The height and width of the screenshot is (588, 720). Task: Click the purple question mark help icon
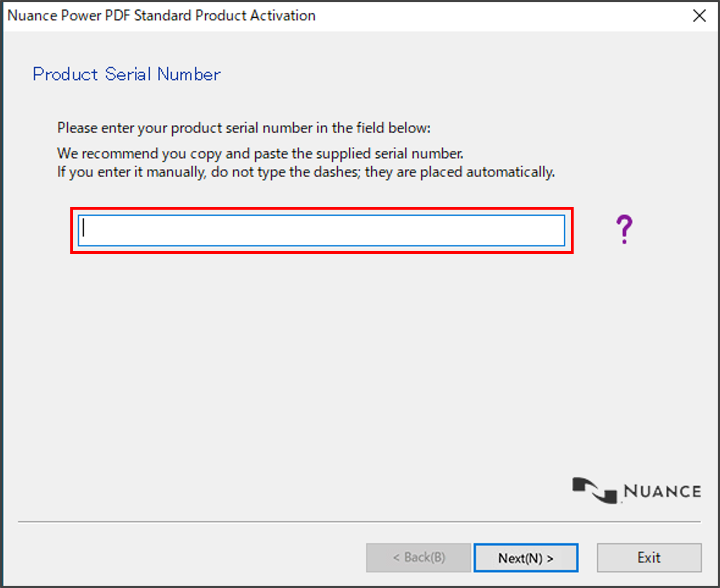click(624, 229)
